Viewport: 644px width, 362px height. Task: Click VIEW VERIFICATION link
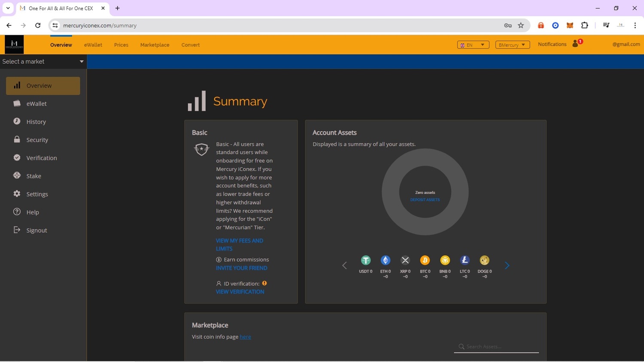tap(240, 292)
